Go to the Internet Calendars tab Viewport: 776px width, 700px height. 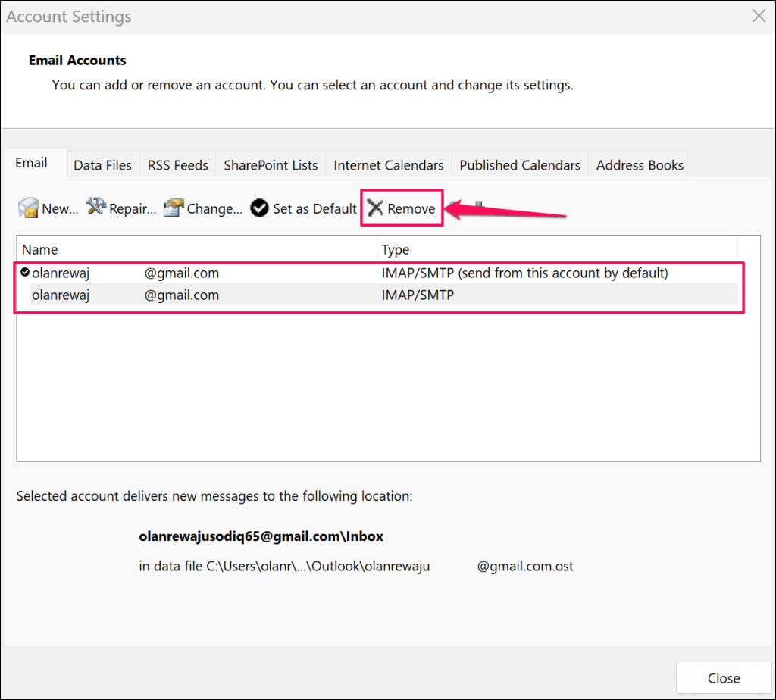(388, 165)
